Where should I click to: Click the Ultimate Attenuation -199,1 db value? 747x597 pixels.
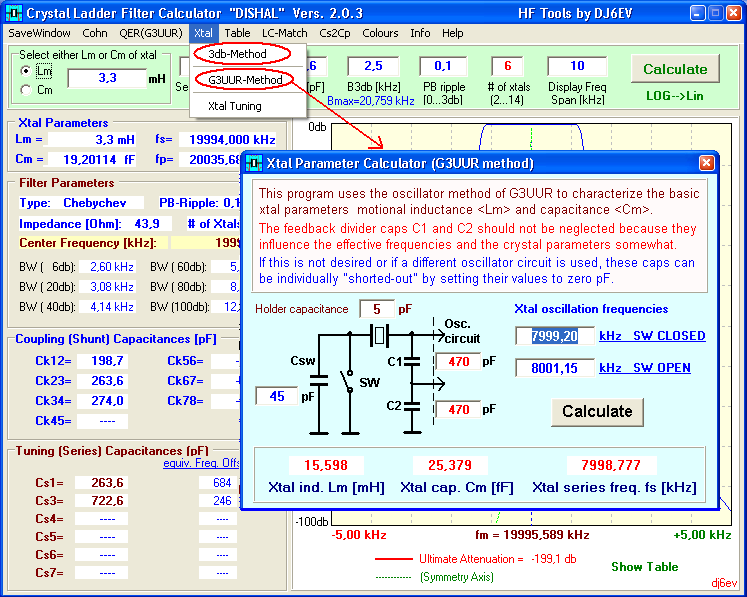tap(554, 559)
